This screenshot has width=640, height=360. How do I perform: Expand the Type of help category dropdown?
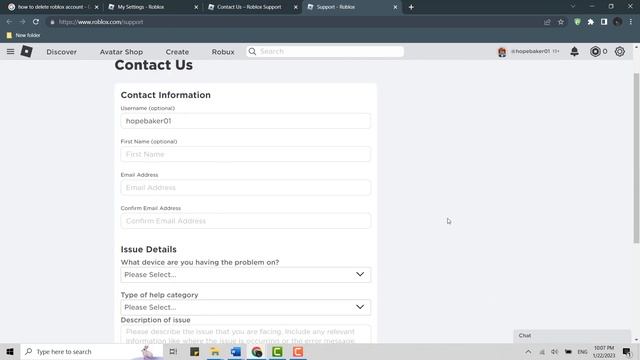[246, 307]
